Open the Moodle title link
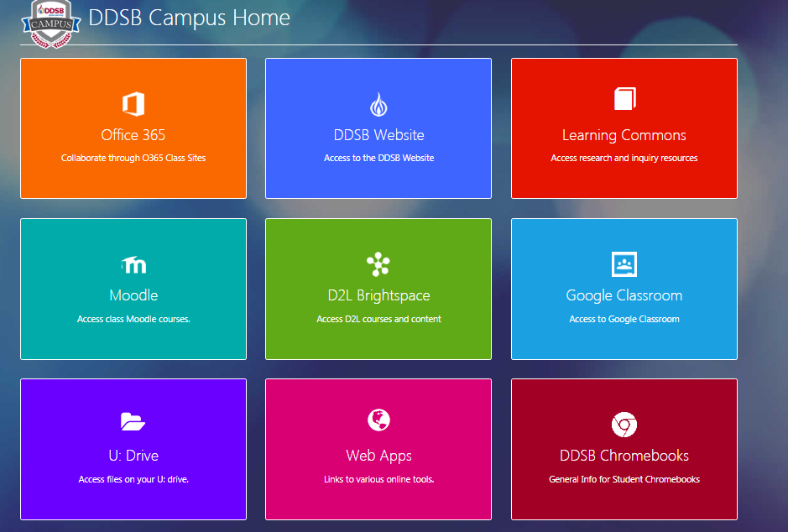Screen dimensions: 788x532 point(133,295)
